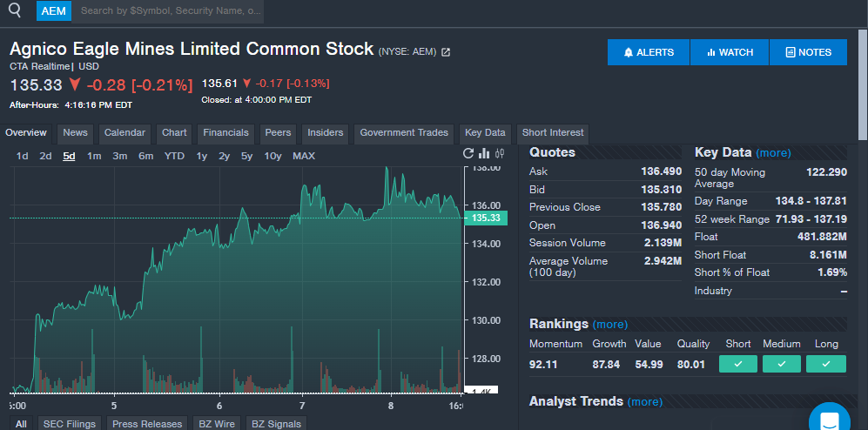Select the All news filter

pyautogui.click(x=21, y=424)
